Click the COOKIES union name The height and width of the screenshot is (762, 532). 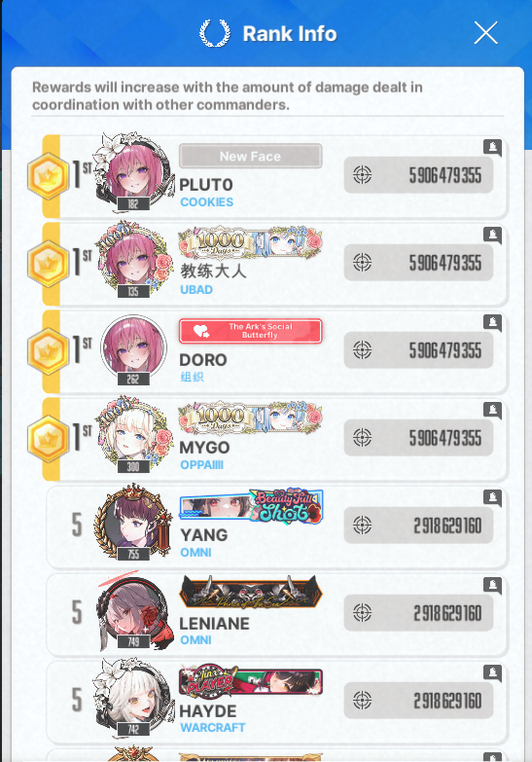(206, 202)
